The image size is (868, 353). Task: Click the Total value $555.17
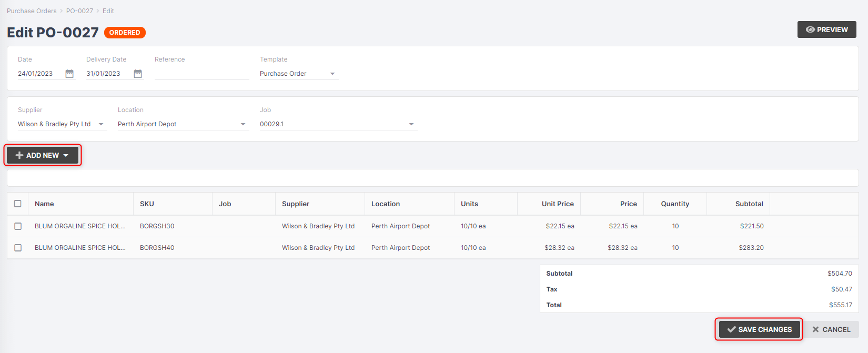click(841, 305)
